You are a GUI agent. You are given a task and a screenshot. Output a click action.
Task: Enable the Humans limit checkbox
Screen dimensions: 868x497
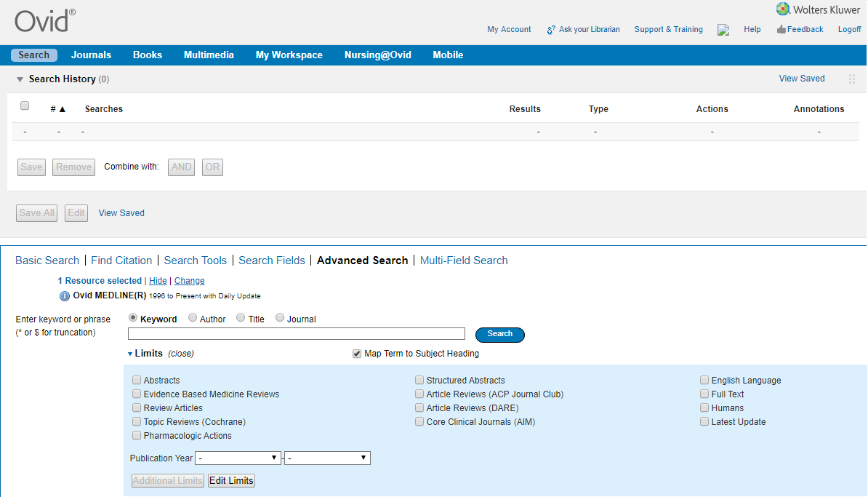pos(704,407)
